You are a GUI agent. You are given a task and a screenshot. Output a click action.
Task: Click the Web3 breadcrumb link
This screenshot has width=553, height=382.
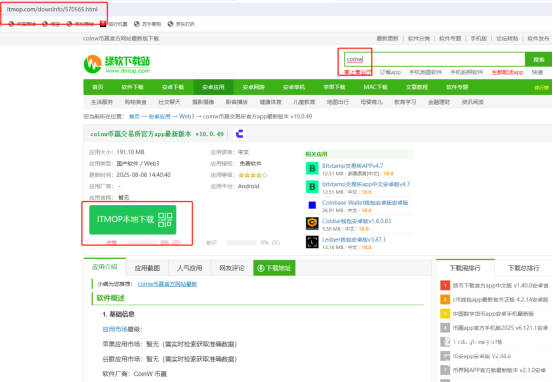click(x=187, y=116)
